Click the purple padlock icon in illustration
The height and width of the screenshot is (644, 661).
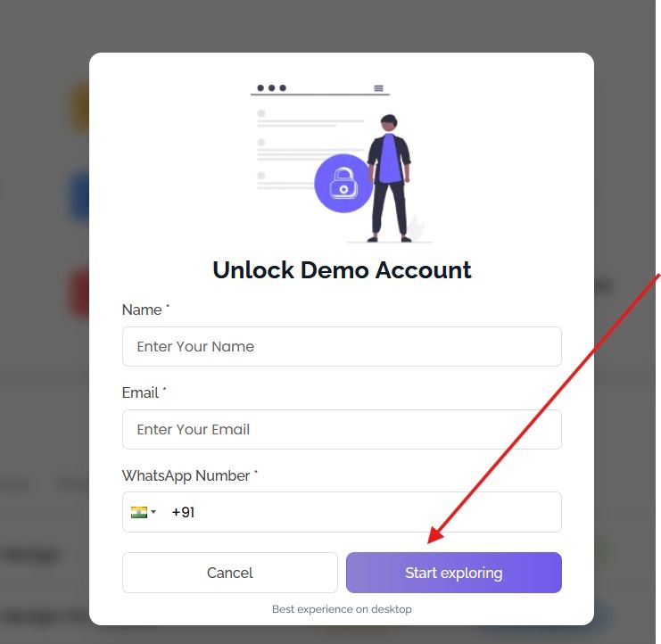(x=343, y=184)
